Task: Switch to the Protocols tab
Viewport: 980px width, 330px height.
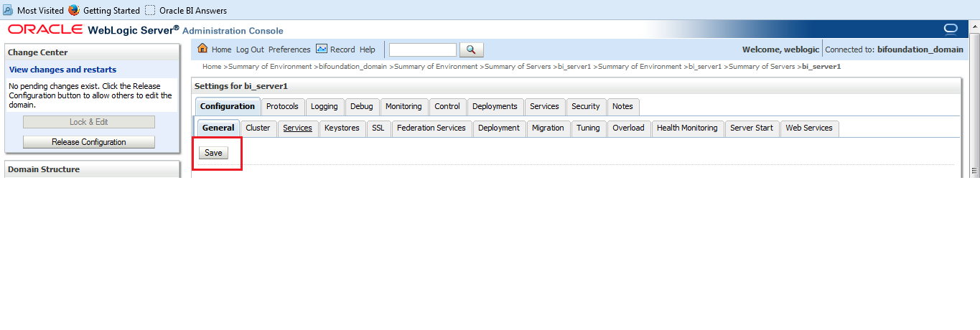Action: tap(282, 106)
